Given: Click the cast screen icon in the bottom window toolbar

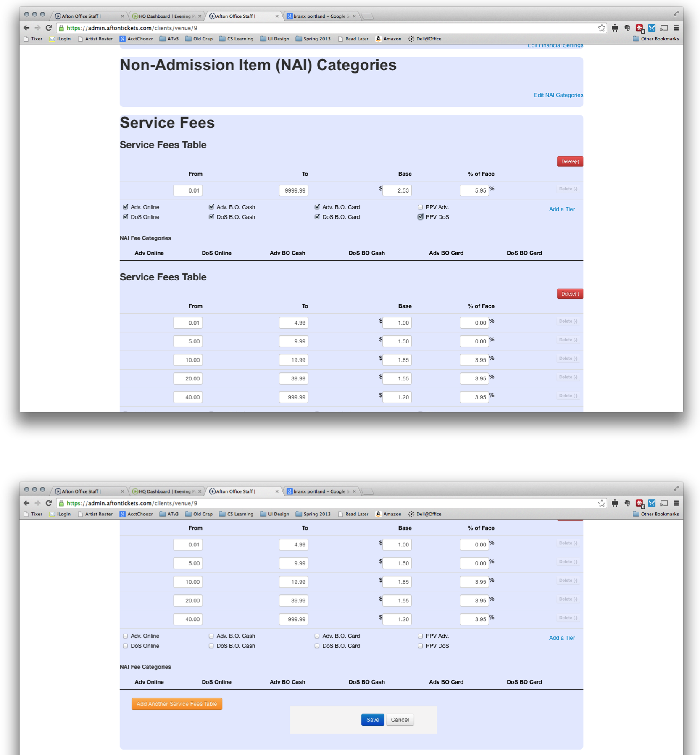Looking at the screenshot, I should pyautogui.click(x=664, y=503).
